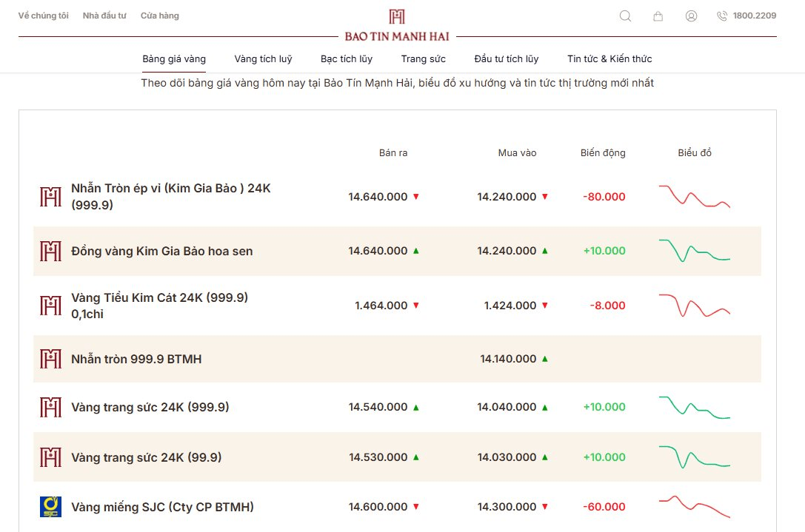
Task: Click the brand icon beside Nhẫn tròn 999.9 BTMH
Action: (x=50, y=359)
